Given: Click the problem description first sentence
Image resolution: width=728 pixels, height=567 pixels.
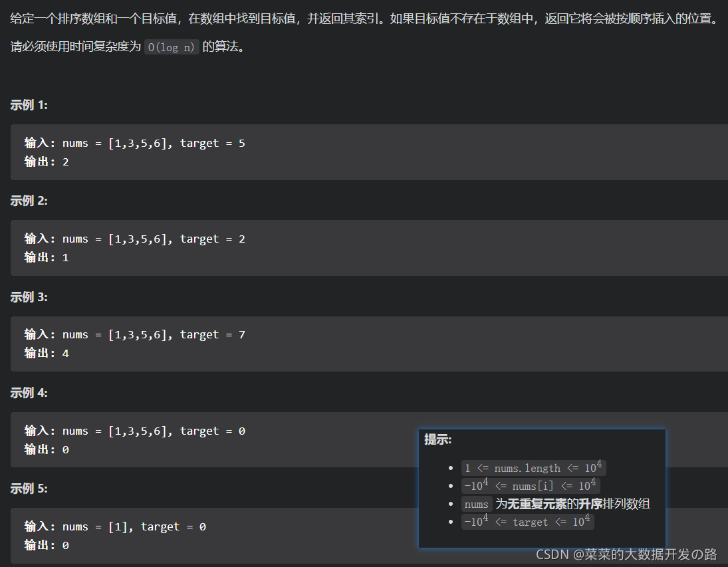Looking at the screenshot, I should coord(364,19).
